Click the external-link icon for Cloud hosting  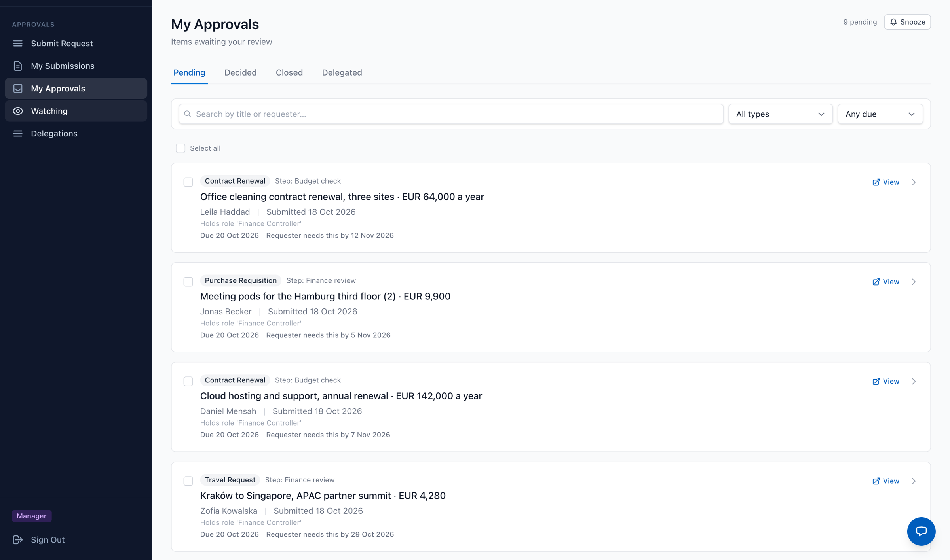[876, 382]
